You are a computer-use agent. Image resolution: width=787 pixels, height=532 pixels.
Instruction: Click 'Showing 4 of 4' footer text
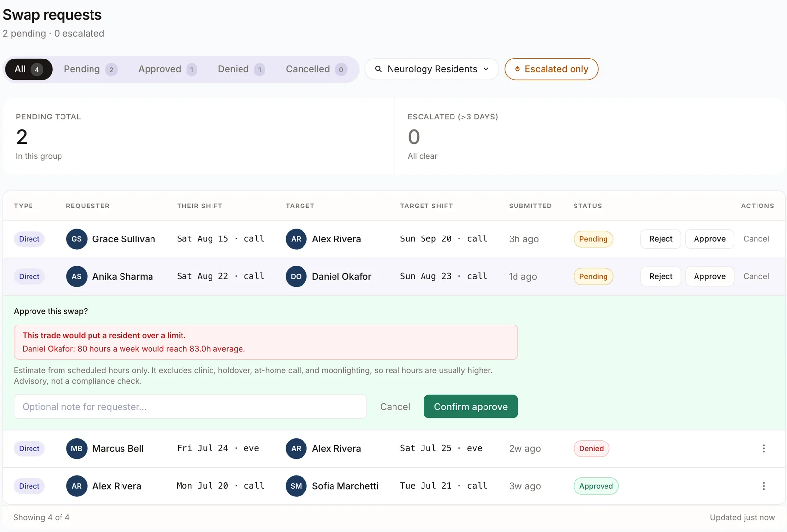click(41, 517)
